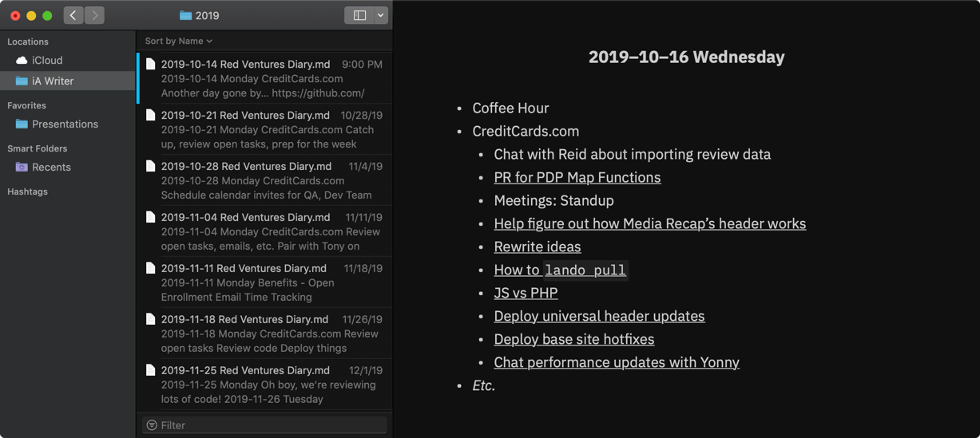Click the 2019 folder icon in title bar
Viewport: 980px width, 438px height.
[x=185, y=15]
